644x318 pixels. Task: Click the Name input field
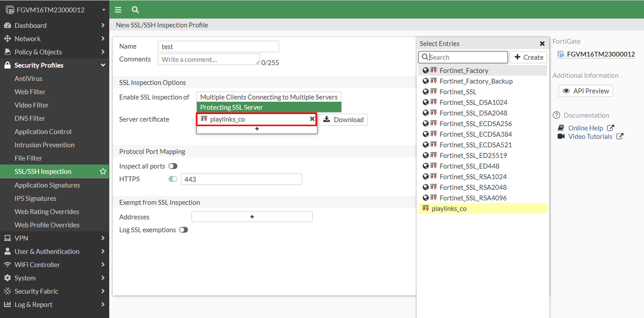(218, 47)
